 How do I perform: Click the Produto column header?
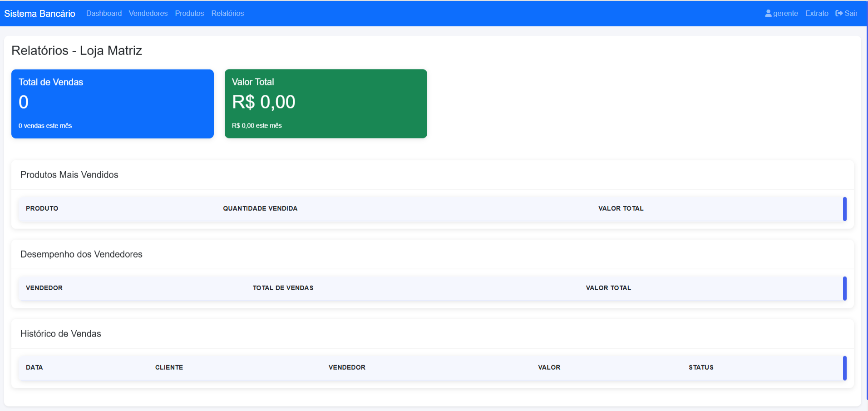[42, 208]
